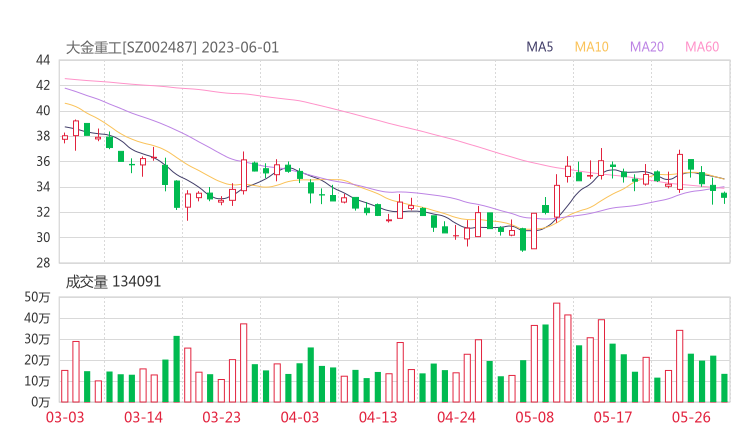Click the 30万 volume axis label

tap(37, 339)
